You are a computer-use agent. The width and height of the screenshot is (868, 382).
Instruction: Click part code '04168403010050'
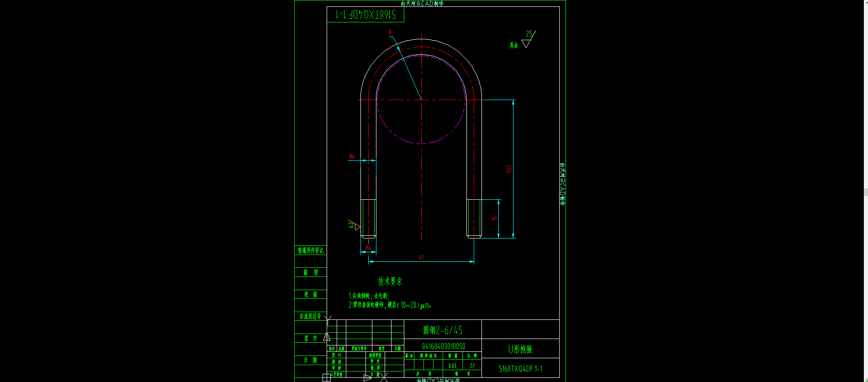pyautogui.click(x=444, y=346)
